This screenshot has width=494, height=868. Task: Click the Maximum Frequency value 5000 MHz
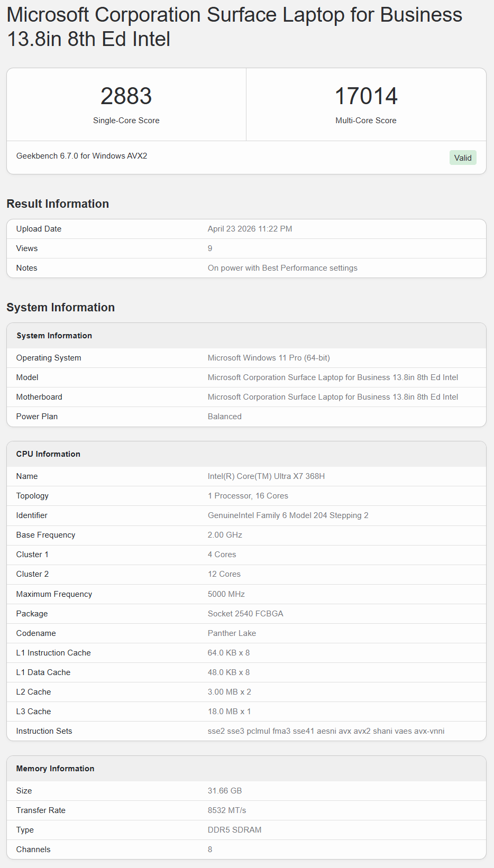tap(226, 594)
